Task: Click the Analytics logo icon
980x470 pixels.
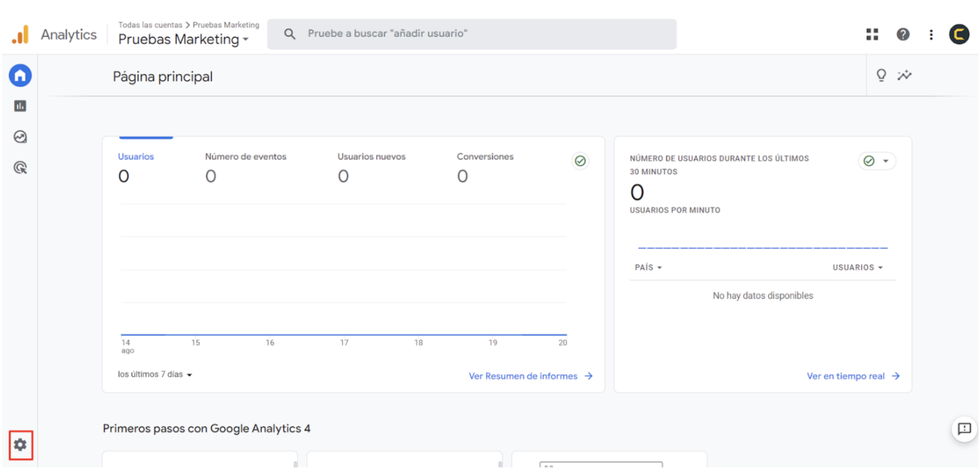Action: [21, 34]
